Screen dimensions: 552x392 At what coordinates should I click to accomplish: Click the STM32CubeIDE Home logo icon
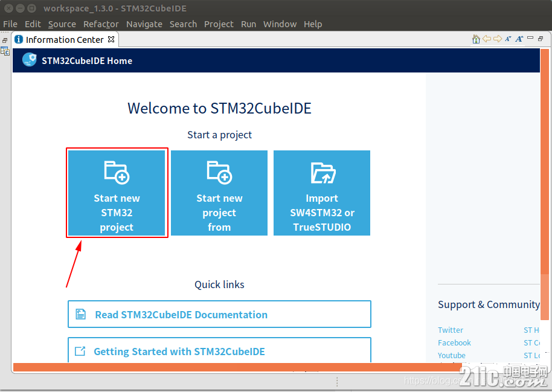(29, 60)
